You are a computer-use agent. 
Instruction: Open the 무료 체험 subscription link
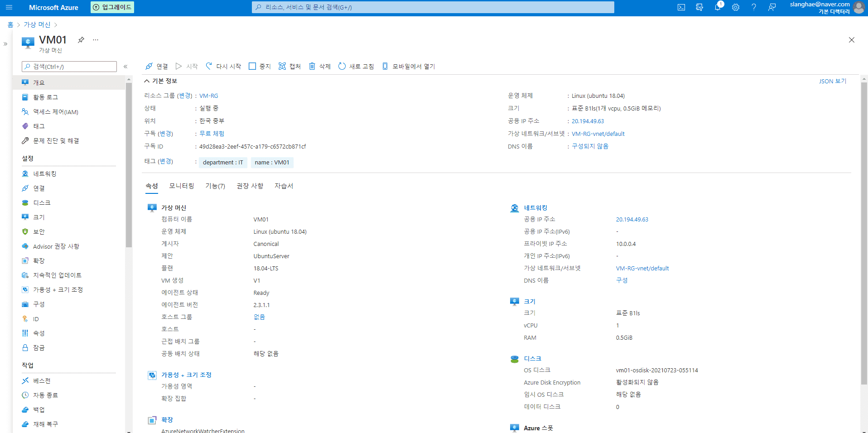[x=212, y=134]
